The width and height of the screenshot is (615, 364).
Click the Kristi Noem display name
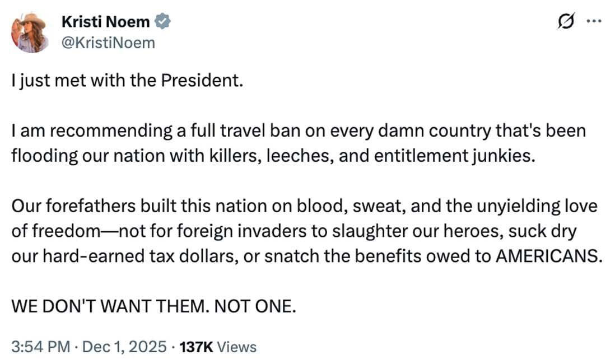point(105,22)
